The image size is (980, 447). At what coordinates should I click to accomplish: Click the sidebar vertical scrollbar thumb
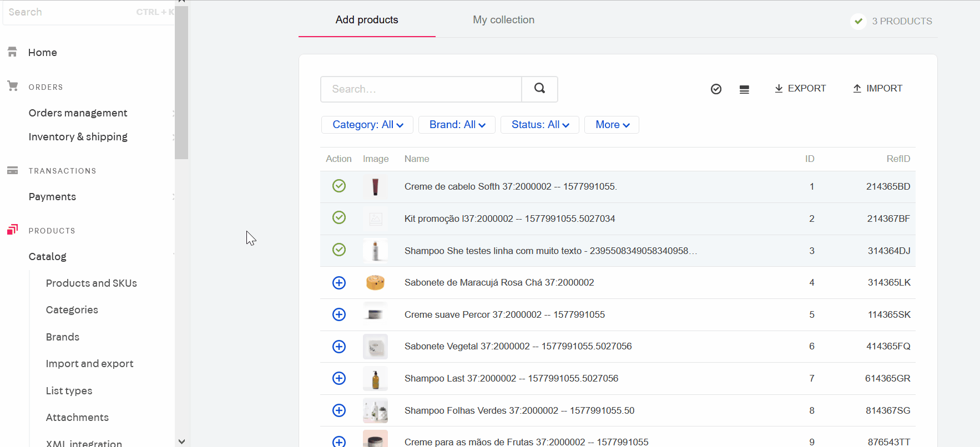[181, 83]
